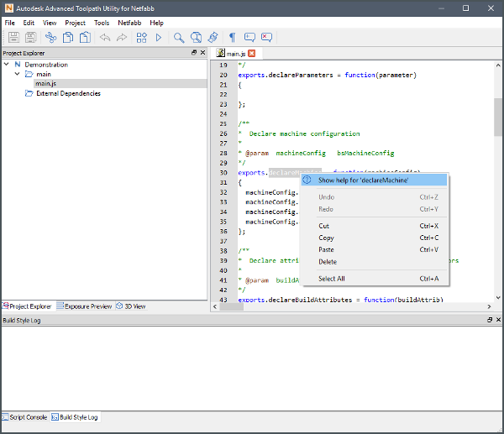Click the Save floppy disk icon
The height and width of the screenshot is (434, 504).
coord(13,37)
